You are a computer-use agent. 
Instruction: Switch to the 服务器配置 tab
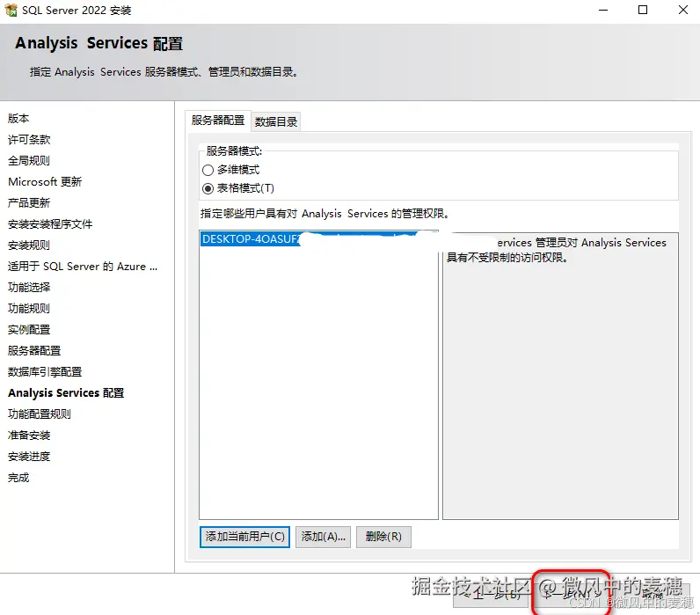click(218, 121)
